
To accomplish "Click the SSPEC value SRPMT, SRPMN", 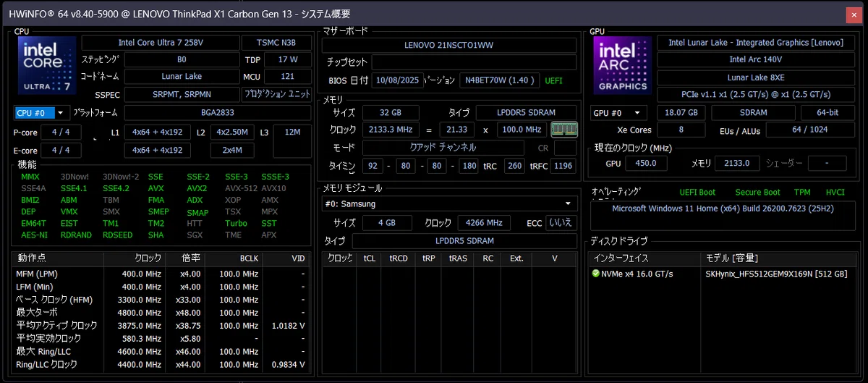I will [181, 94].
